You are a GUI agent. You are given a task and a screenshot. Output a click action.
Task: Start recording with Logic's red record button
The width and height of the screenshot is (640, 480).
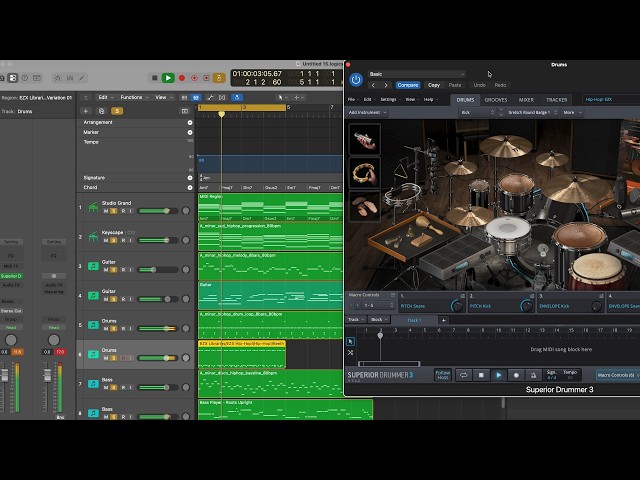pos(182,78)
